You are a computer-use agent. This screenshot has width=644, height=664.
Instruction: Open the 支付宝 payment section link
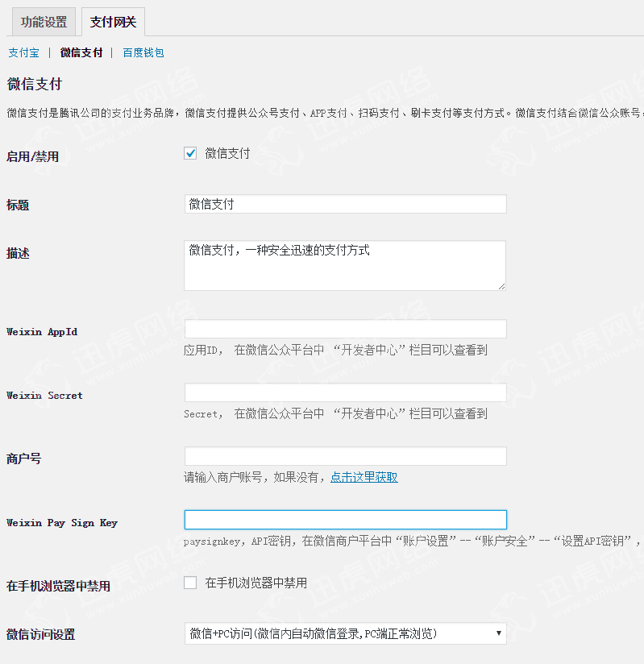click(23, 53)
